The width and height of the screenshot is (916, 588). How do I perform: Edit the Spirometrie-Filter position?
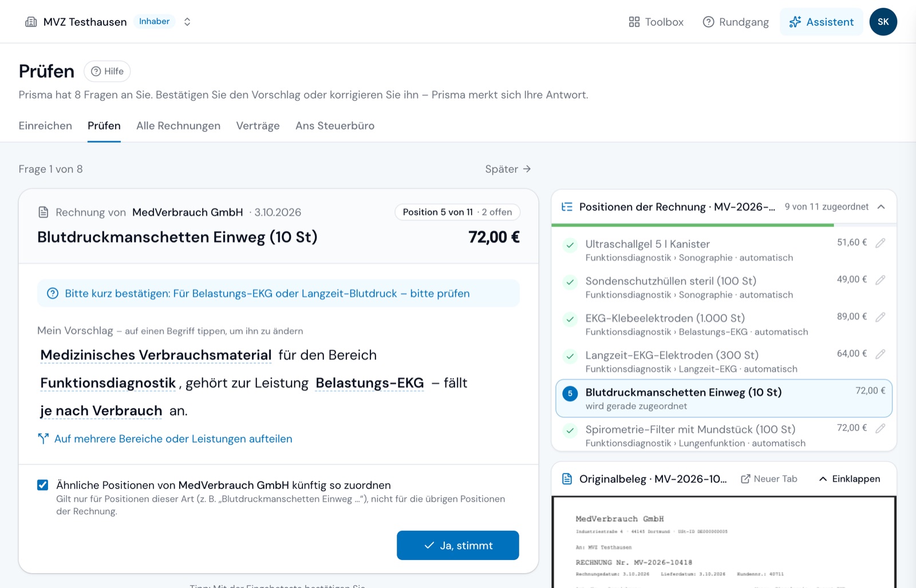pyautogui.click(x=881, y=428)
